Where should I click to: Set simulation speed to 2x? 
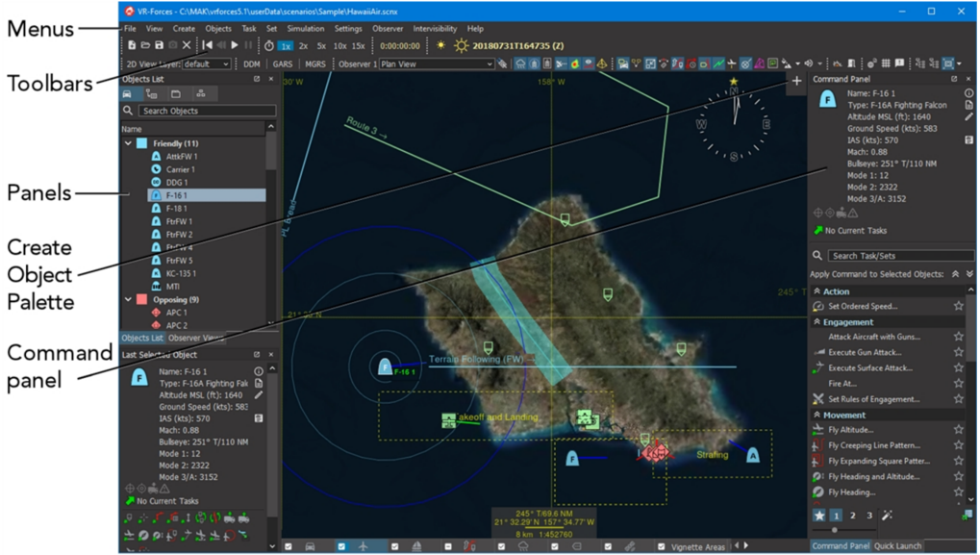click(303, 46)
